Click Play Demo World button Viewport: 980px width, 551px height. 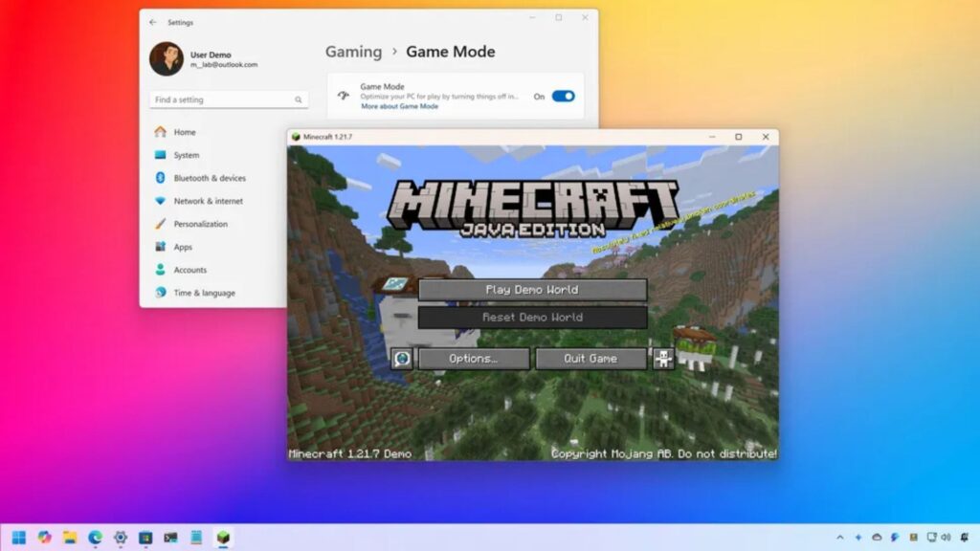click(x=532, y=290)
